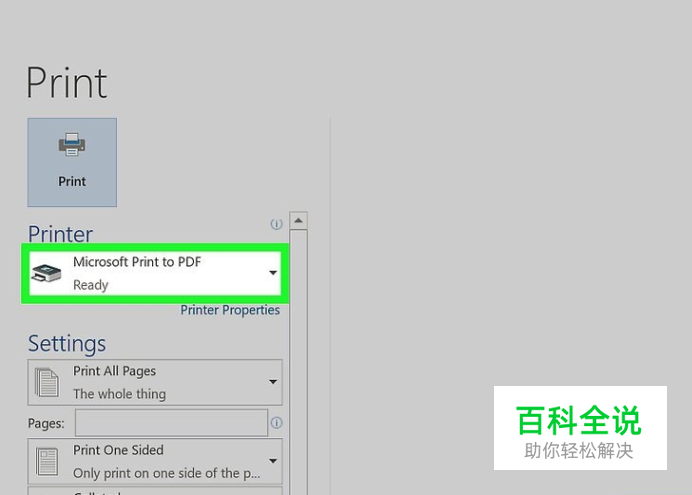
Task: Click the Print All Pages document icon
Action: pos(47,382)
